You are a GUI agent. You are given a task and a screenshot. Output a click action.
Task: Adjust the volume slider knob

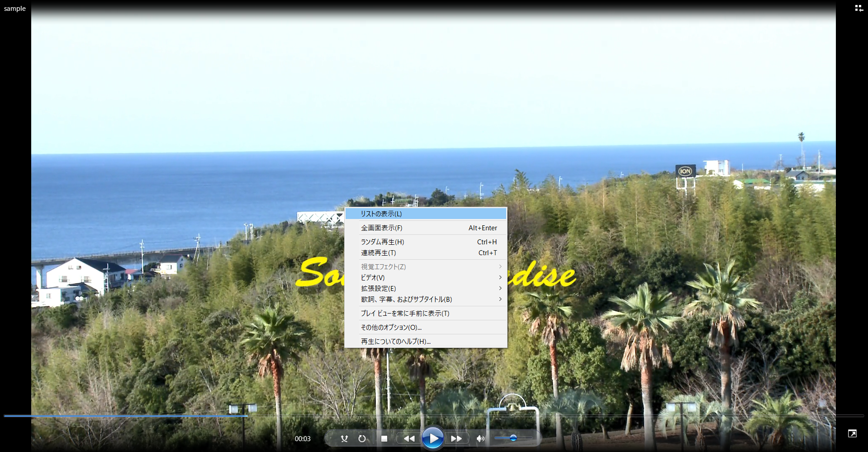click(513, 438)
